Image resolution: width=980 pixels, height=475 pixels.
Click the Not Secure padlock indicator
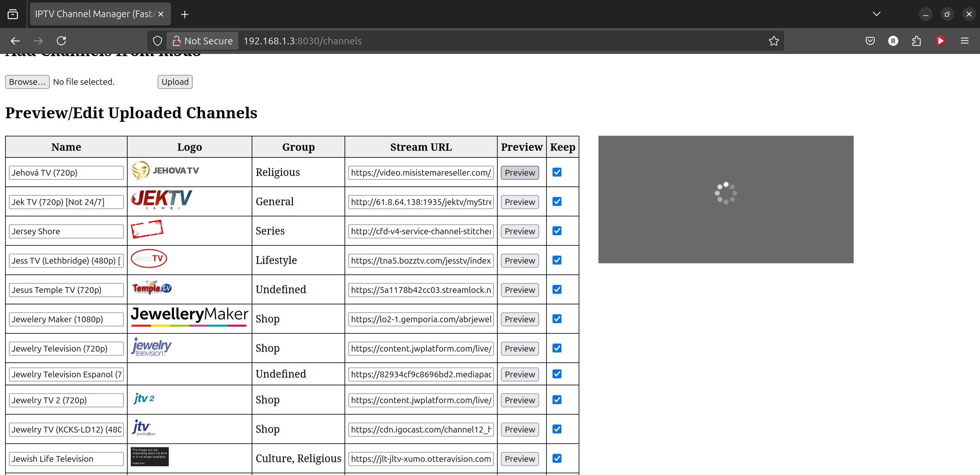[x=202, y=41]
